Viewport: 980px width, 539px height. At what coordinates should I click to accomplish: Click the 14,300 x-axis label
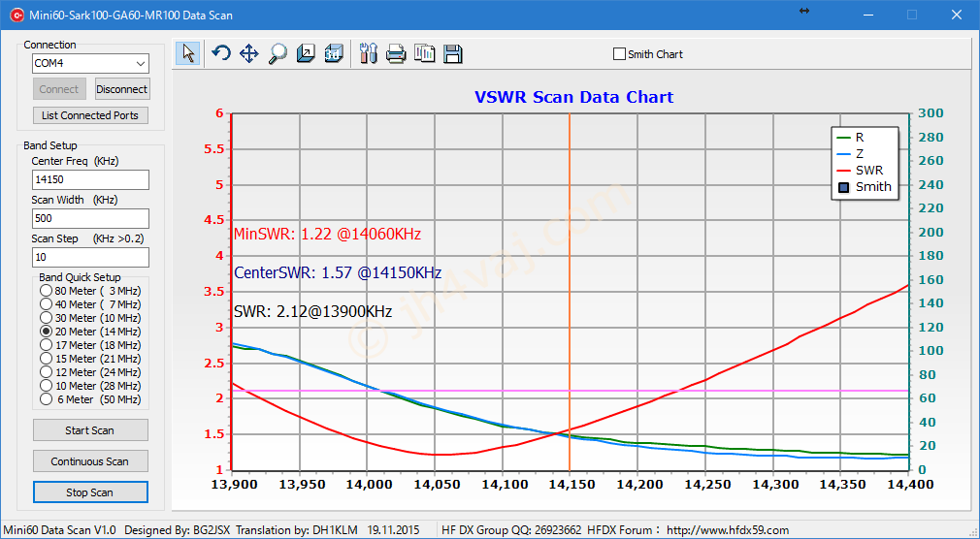click(772, 484)
